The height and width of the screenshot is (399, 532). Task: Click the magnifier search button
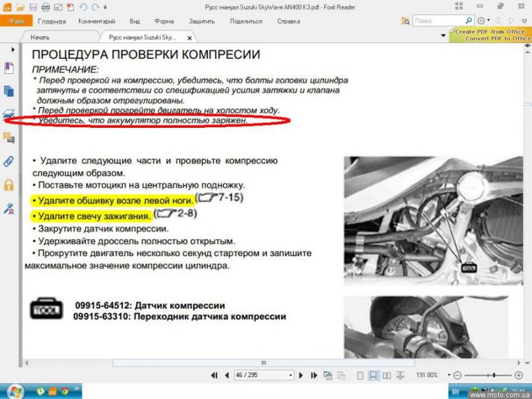469,21
